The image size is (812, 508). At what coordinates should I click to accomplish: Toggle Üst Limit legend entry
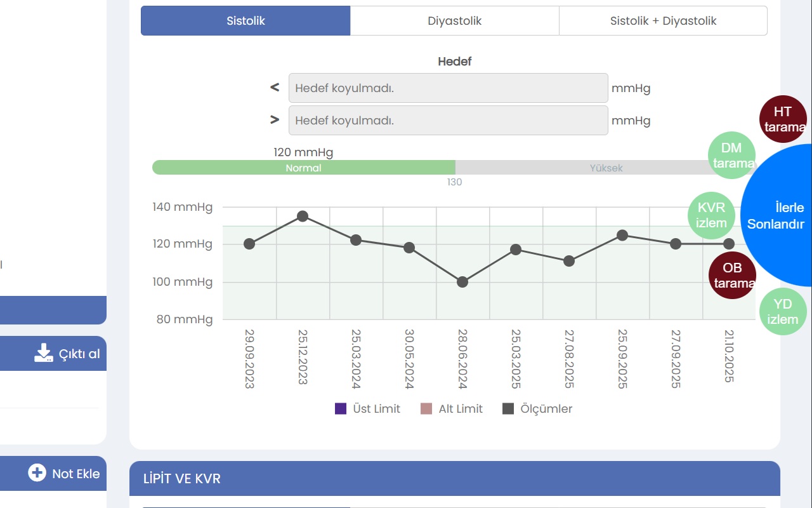(x=367, y=409)
